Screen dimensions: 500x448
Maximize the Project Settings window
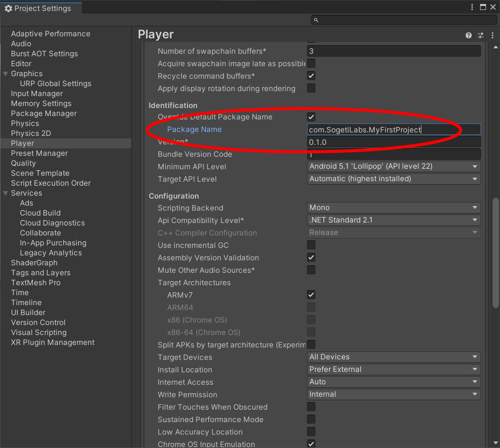pos(483,7)
